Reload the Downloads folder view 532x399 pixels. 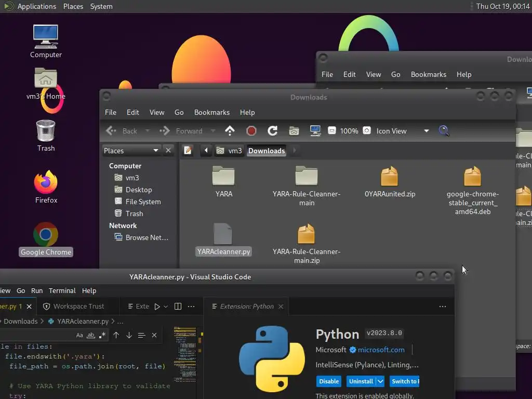click(272, 131)
